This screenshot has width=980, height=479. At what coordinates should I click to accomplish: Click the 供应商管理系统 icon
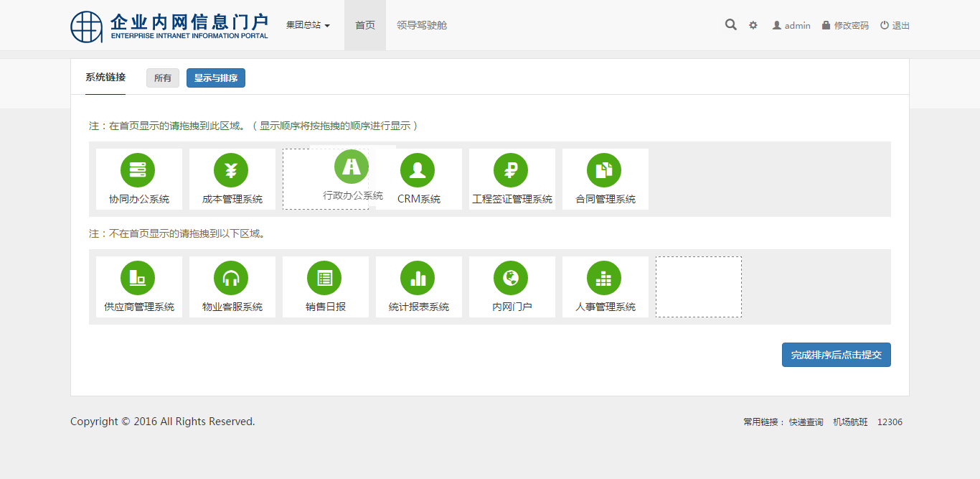pos(138,278)
